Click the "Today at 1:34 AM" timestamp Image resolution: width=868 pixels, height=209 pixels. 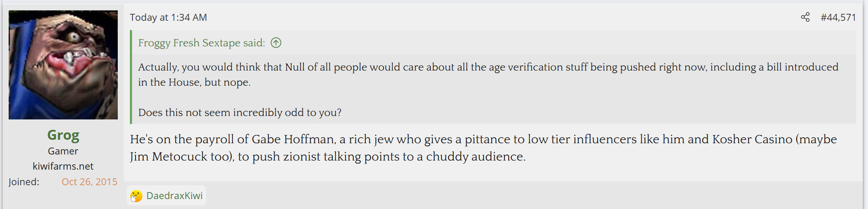coord(168,17)
